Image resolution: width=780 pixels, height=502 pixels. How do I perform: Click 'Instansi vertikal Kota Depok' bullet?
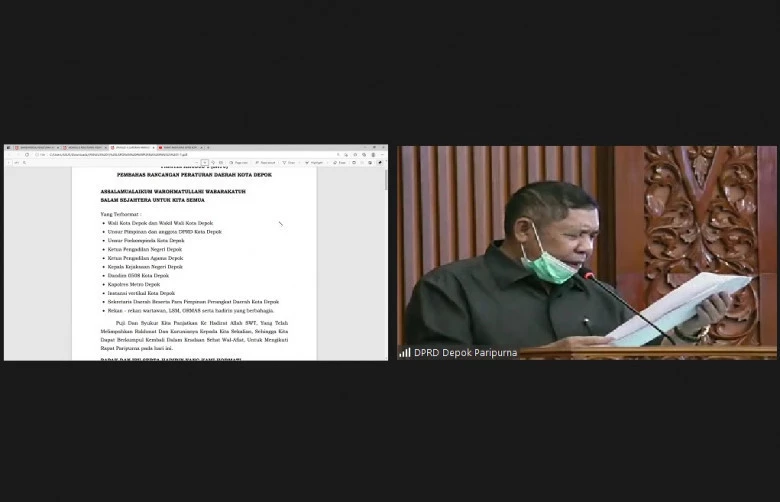(141, 294)
